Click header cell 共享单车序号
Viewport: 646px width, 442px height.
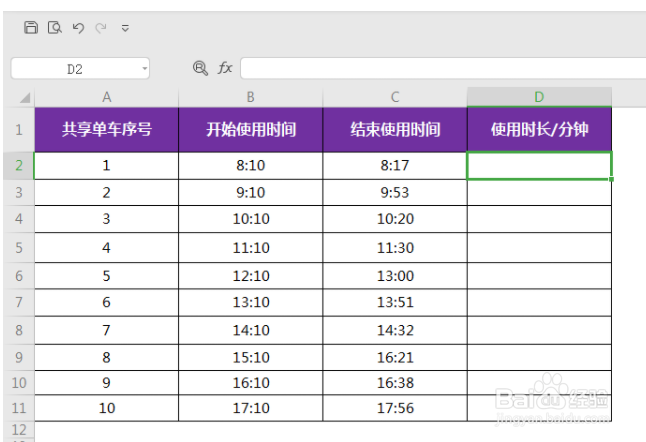[107, 130]
